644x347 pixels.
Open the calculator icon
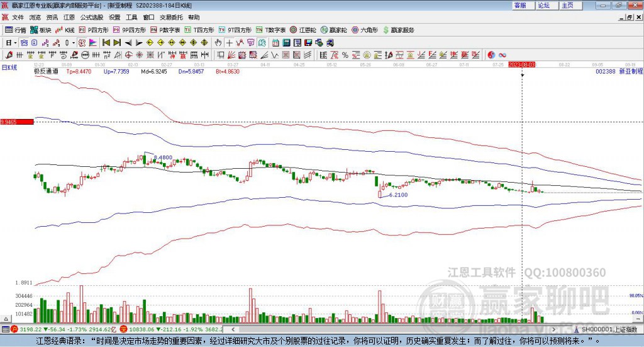286,43
